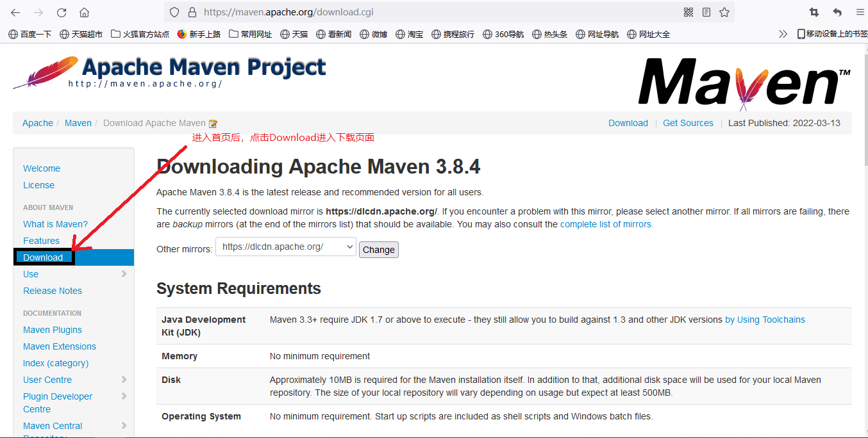Open Maven Plugins in sidebar
Viewport: 868px width, 438px height.
53,330
